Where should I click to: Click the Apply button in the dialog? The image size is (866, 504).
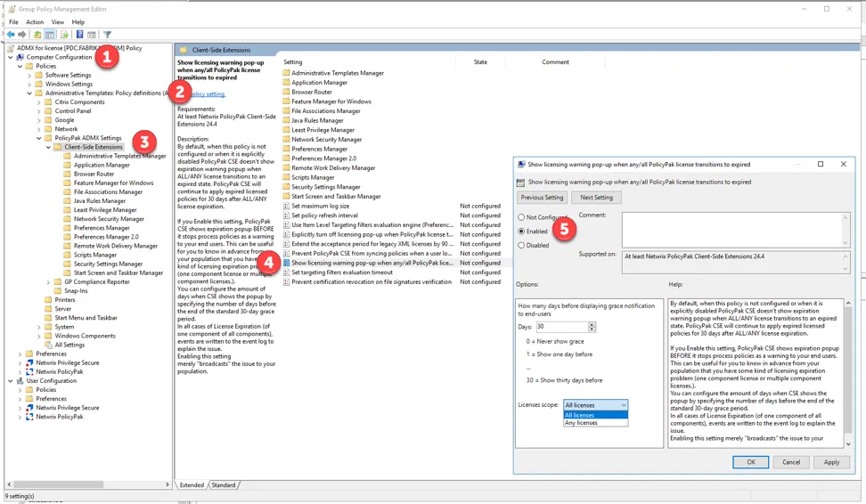tap(830, 462)
